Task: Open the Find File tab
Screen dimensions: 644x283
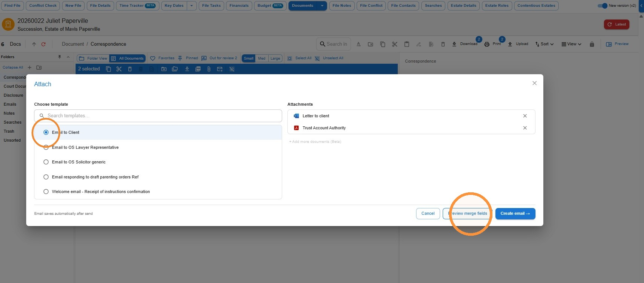Action: (12, 6)
